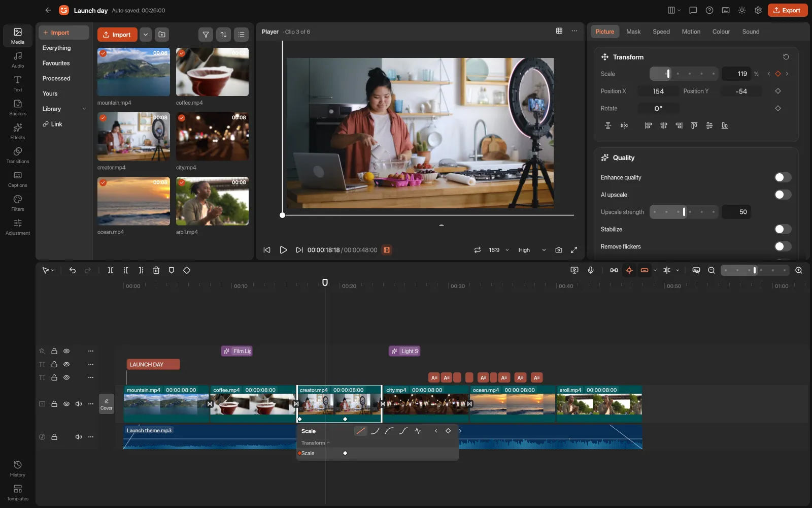Open the Stickers panel in sidebar
This screenshot has height=508, width=812.
pyautogui.click(x=18, y=107)
